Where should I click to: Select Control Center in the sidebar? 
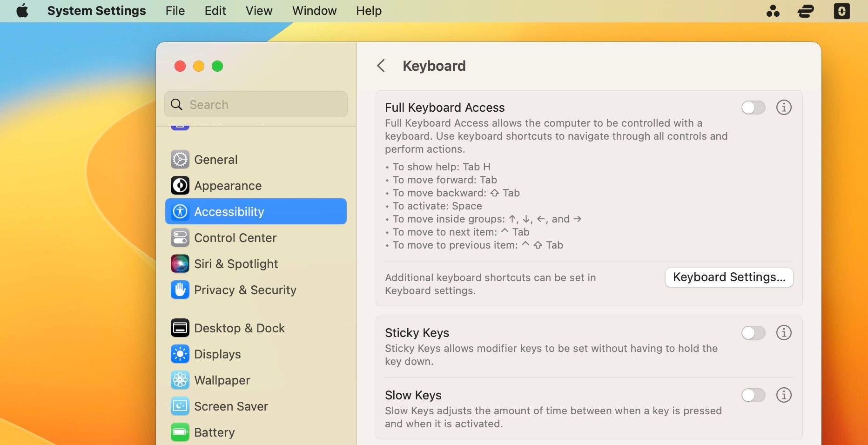click(256, 238)
